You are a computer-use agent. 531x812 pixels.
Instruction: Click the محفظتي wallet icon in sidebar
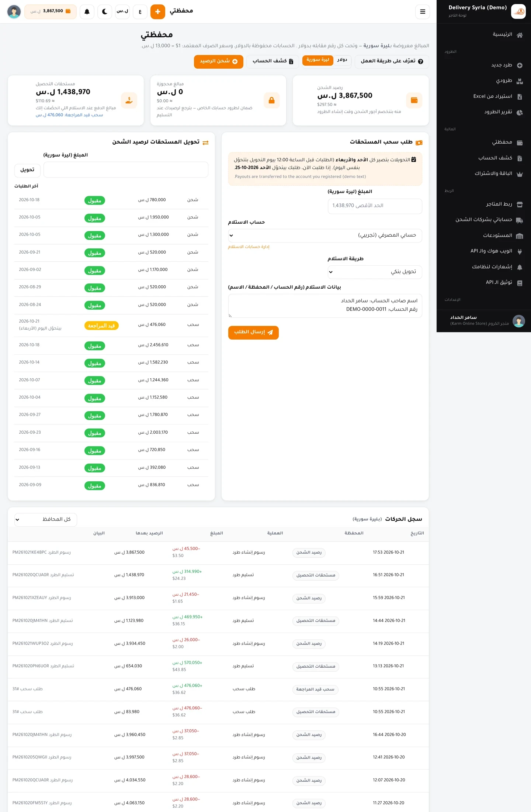click(520, 143)
